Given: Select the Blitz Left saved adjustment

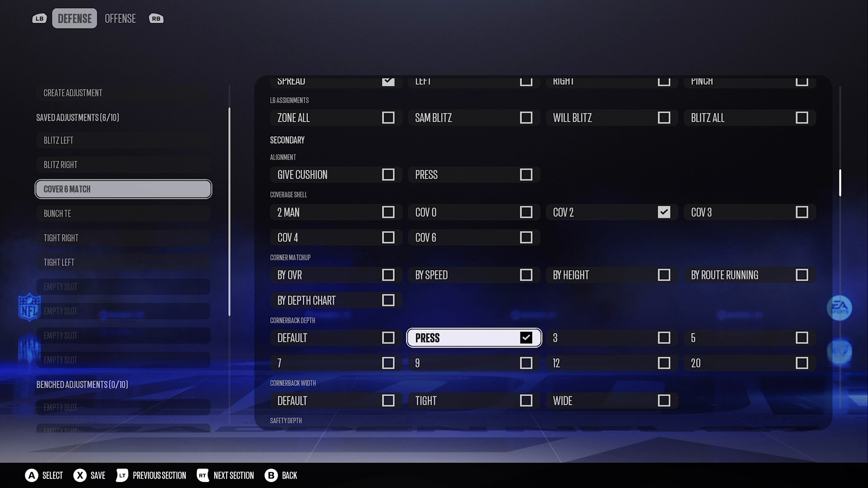Looking at the screenshot, I should coord(123,141).
